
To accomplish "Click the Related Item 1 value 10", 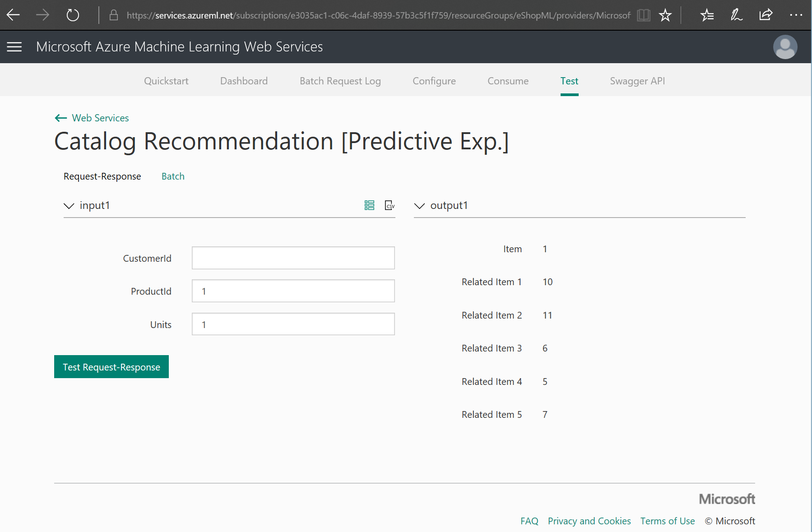I will click(548, 282).
